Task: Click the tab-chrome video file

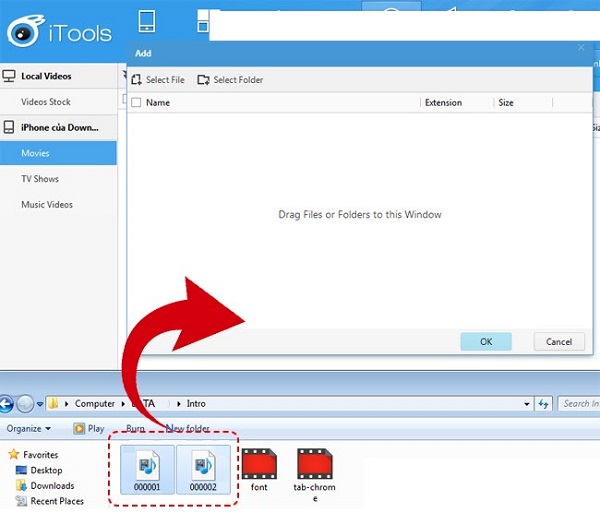Action: click(x=314, y=463)
